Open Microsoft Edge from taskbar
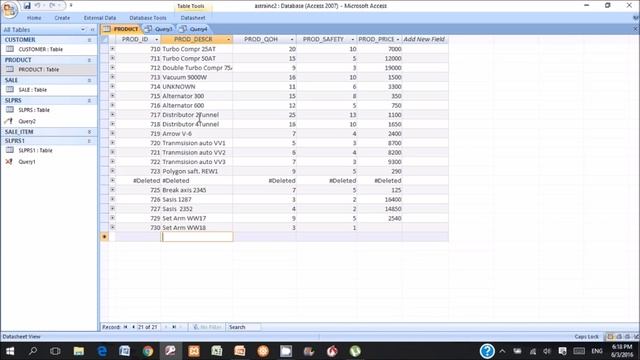The width and height of the screenshot is (640, 360). [x=102, y=351]
